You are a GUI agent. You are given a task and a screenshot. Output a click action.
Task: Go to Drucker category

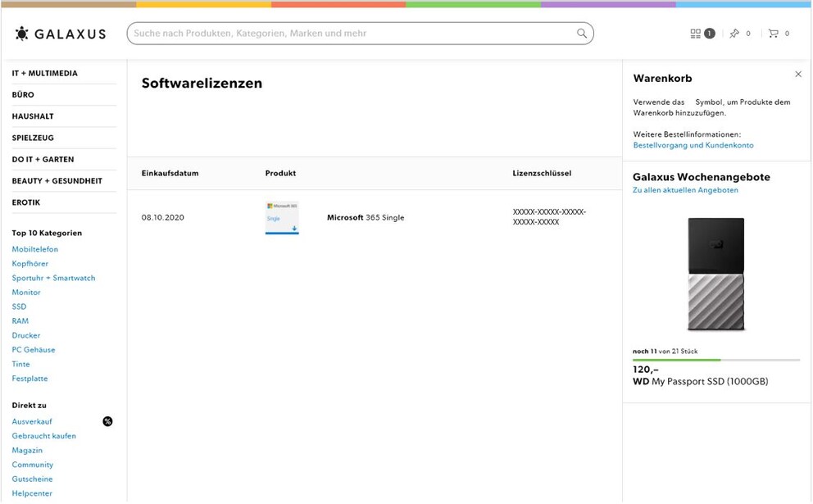(26, 335)
